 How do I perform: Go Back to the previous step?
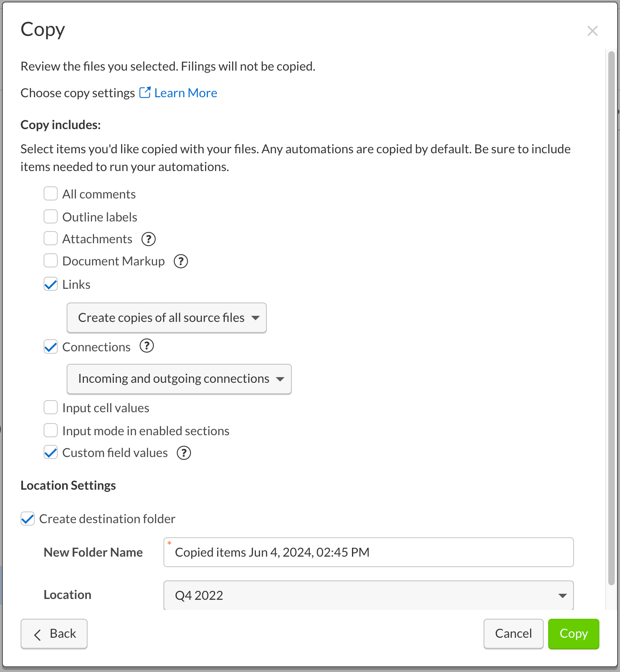click(x=54, y=634)
